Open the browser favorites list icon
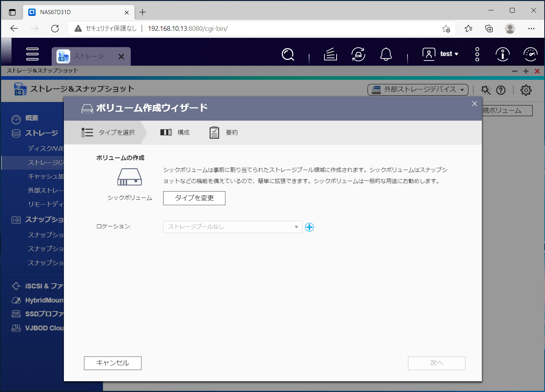Screen dimensions: 545x392 tap(468, 29)
